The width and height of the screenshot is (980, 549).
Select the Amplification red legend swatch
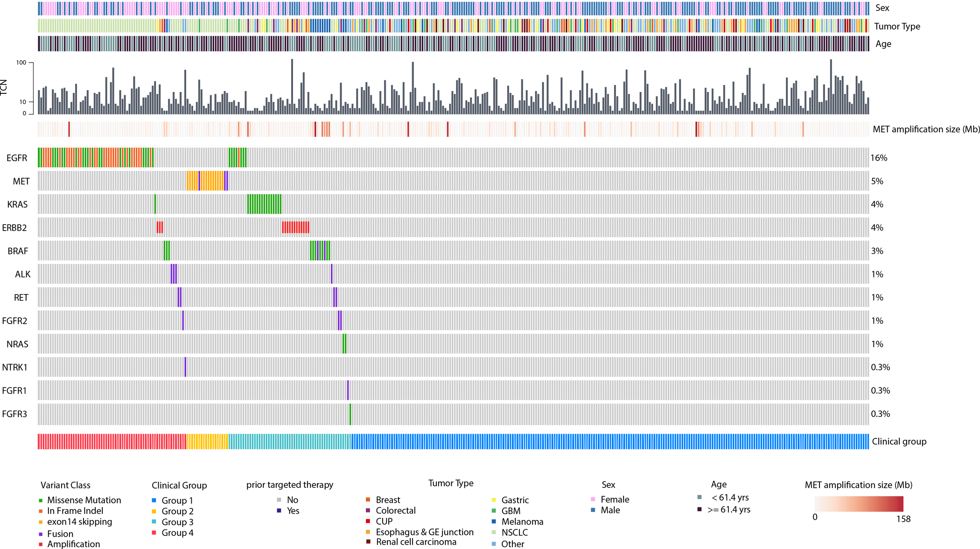click(x=41, y=544)
